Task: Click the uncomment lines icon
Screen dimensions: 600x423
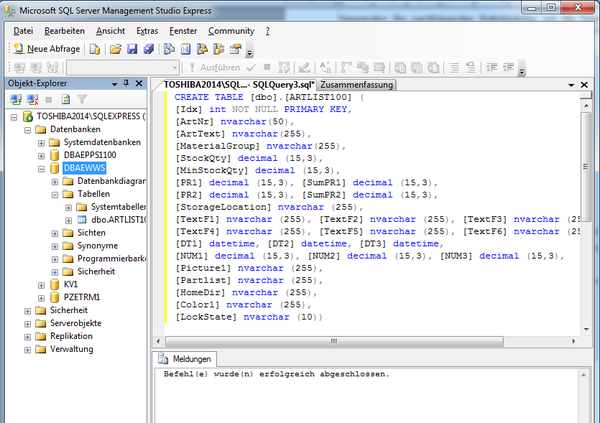Action: 471,68
